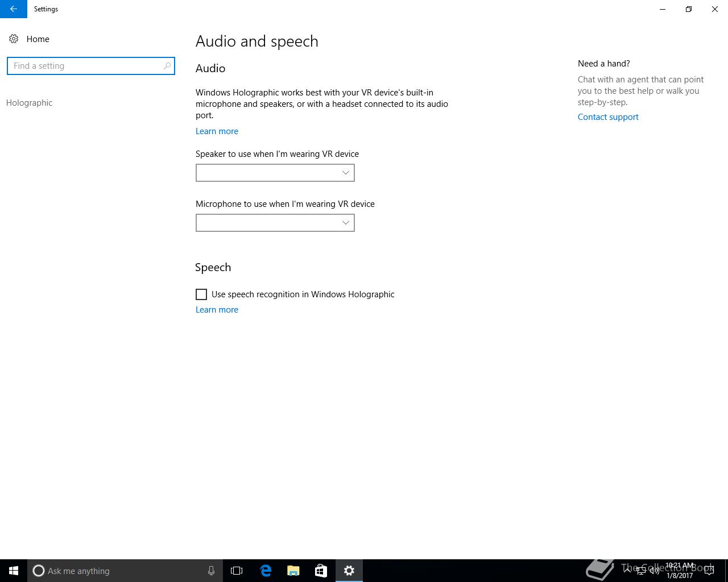This screenshot has width=728, height=582.
Task: Expand the VR speaker selection dropdown
Action: (275, 173)
